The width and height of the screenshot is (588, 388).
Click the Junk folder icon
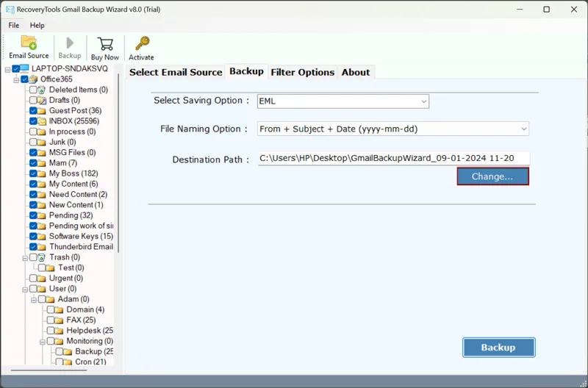(42, 142)
